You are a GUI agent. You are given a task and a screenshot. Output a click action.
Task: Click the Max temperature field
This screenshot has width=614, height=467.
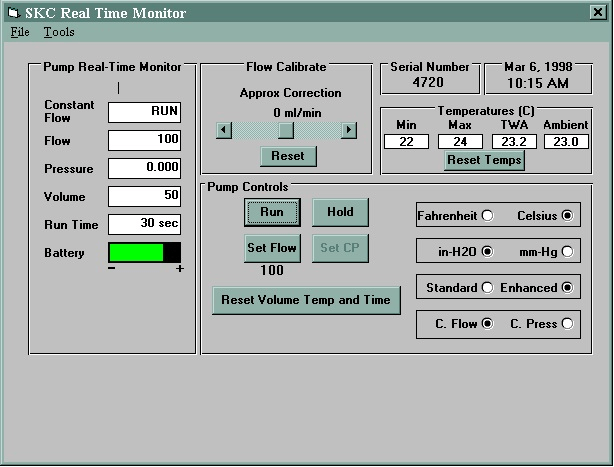[460, 142]
